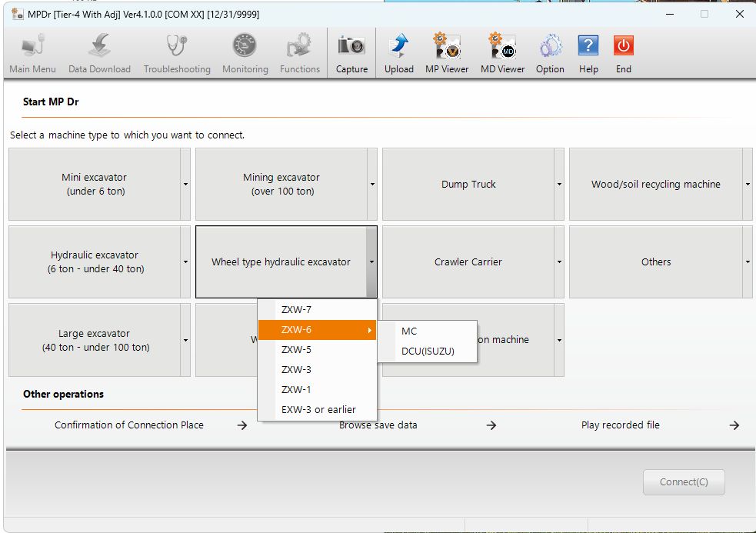Click the Others machine type button
Image resolution: width=756 pixels, height=533 pixels.
tap(656, 262)
